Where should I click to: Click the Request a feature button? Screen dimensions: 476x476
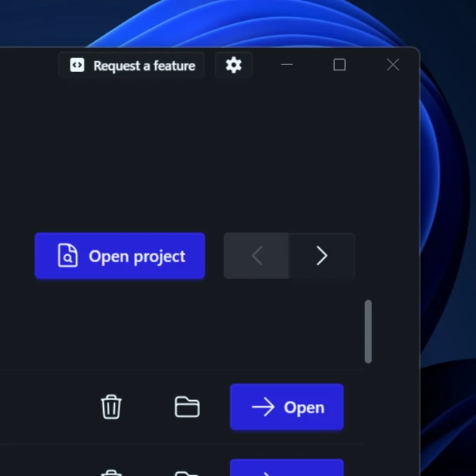[x=132, y=65]
